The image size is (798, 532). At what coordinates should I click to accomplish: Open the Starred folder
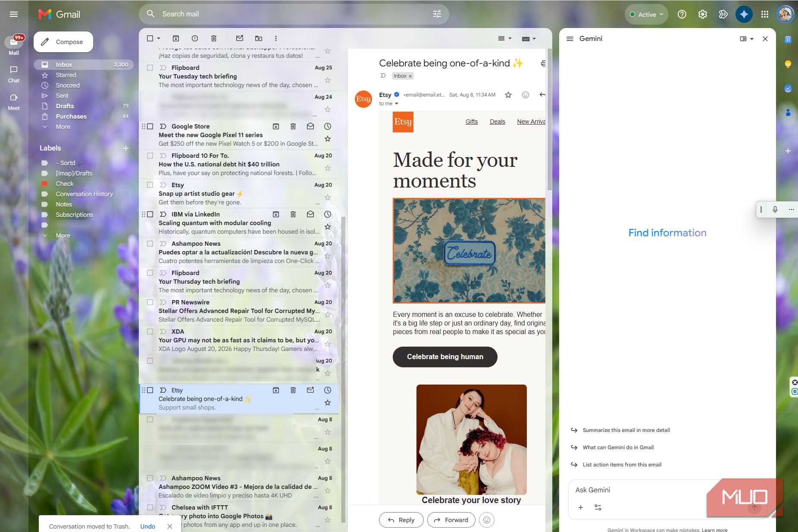coord(84,75)
